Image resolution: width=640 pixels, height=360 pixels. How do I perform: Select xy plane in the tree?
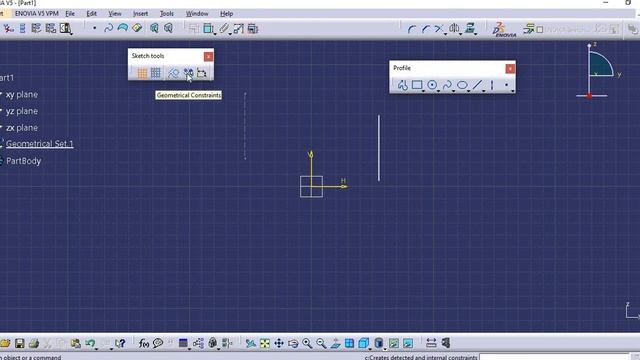[x=21, y=95]
